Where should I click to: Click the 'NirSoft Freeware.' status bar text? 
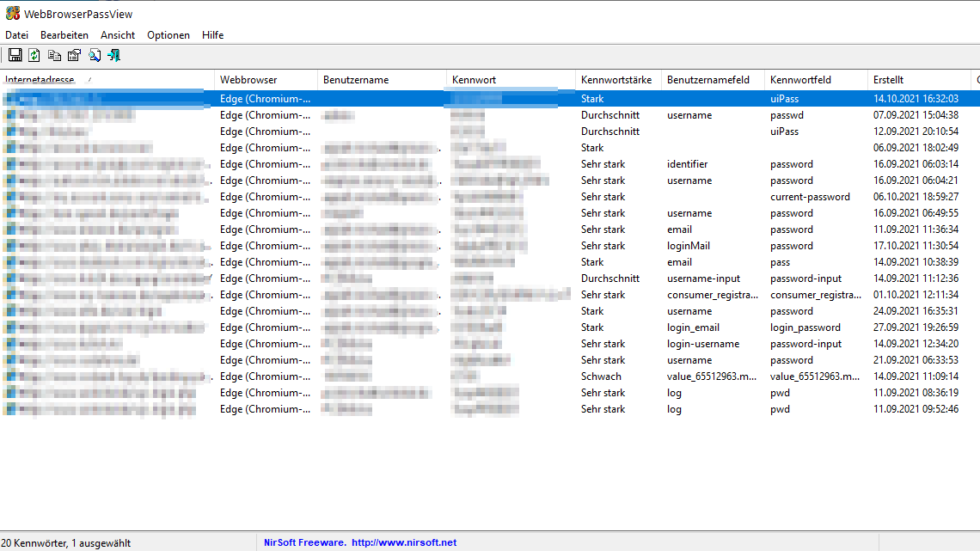305,542
